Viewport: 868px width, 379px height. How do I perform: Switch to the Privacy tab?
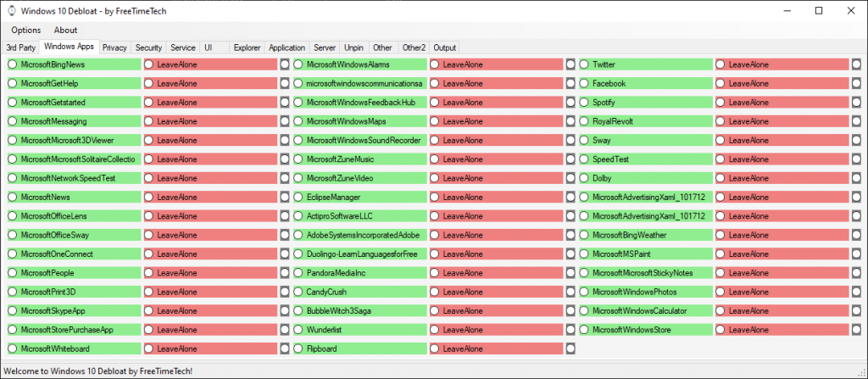115,47
